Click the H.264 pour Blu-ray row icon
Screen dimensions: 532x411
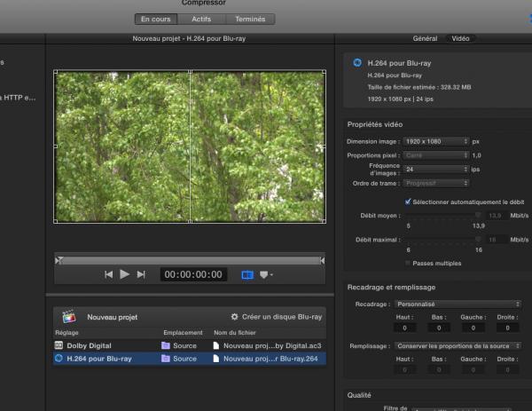coord(59,358)
